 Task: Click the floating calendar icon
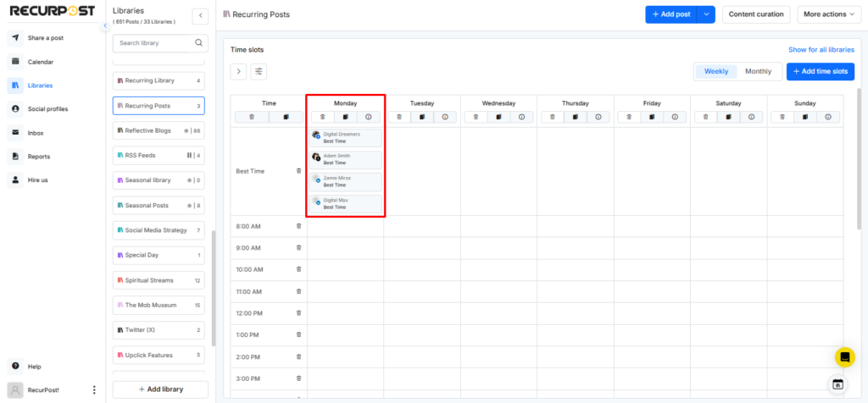click(837, 384)
